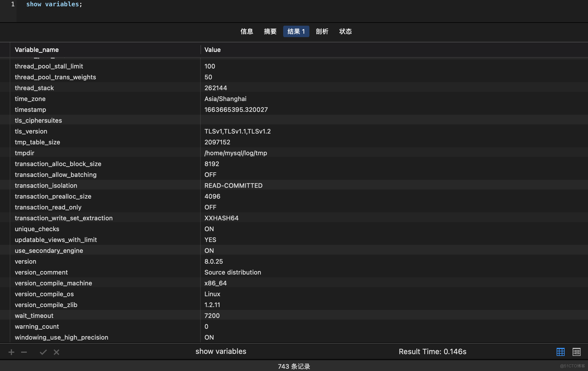Image resolution: width=588 pixels, height=371 pixels.
Task: Switch to grid view icon
Action: click(x=560, y=352)
